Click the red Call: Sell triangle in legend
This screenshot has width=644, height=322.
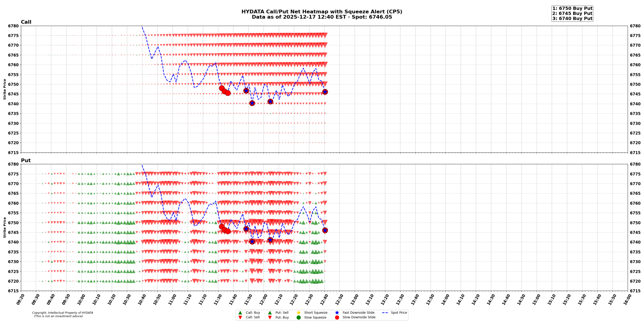point(240,317)
